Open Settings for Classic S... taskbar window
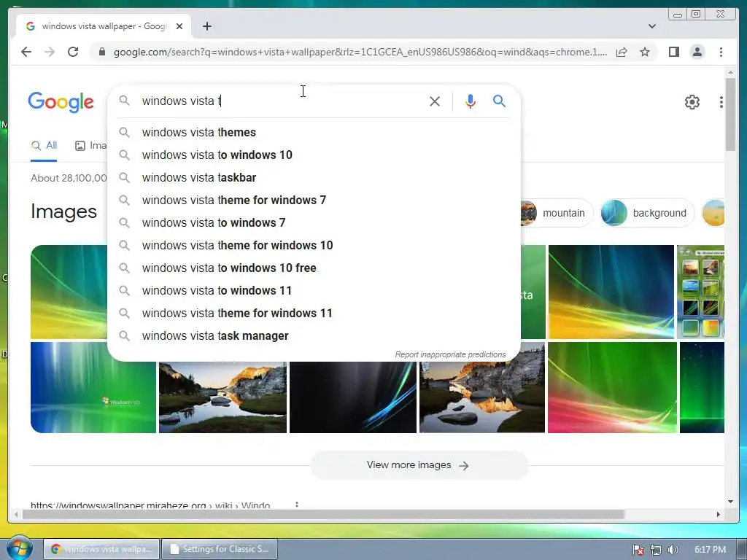Image resolution: width=747 pixels, height=560 pixels. pos(220,549)
